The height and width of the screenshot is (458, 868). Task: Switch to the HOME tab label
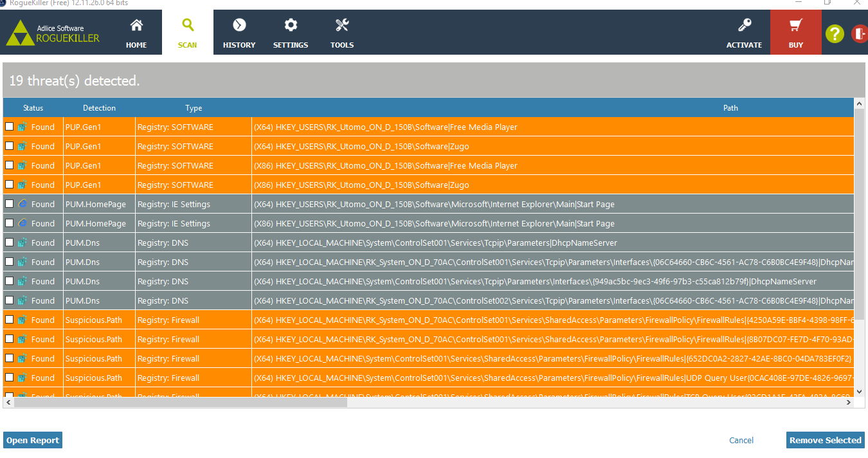(136, 45)
